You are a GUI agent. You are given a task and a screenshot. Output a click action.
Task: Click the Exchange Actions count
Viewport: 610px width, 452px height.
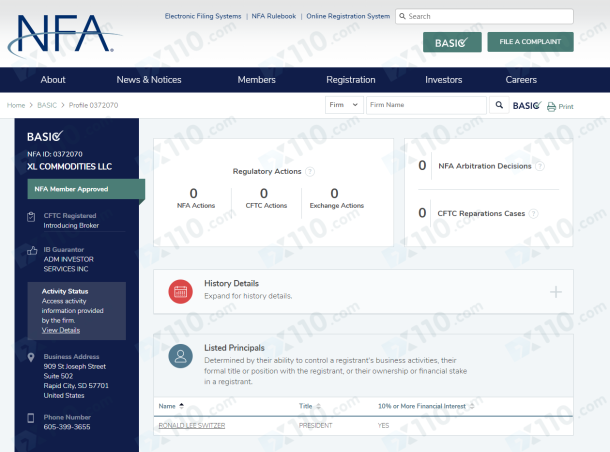[x=334, y=193]
